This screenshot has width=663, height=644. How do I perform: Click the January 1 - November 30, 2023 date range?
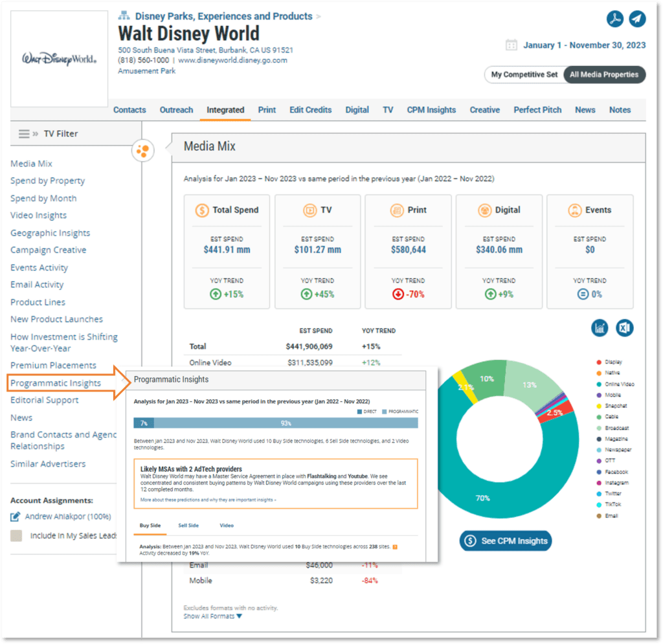click(x=585, y=45)
